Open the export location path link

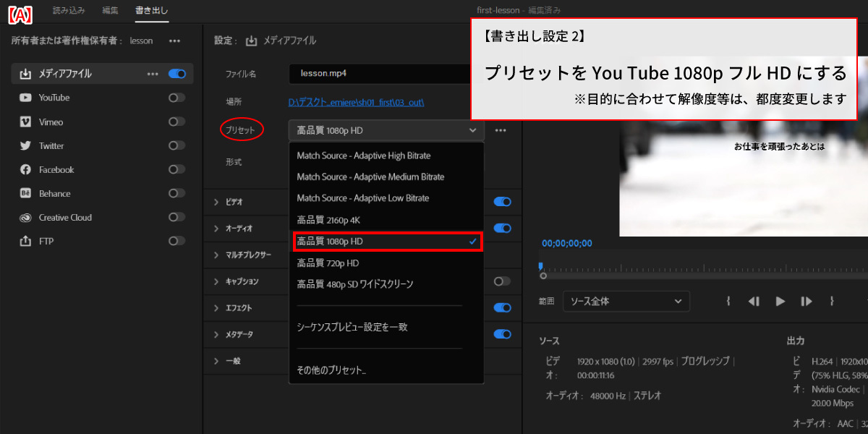click(x=356, y=102)
